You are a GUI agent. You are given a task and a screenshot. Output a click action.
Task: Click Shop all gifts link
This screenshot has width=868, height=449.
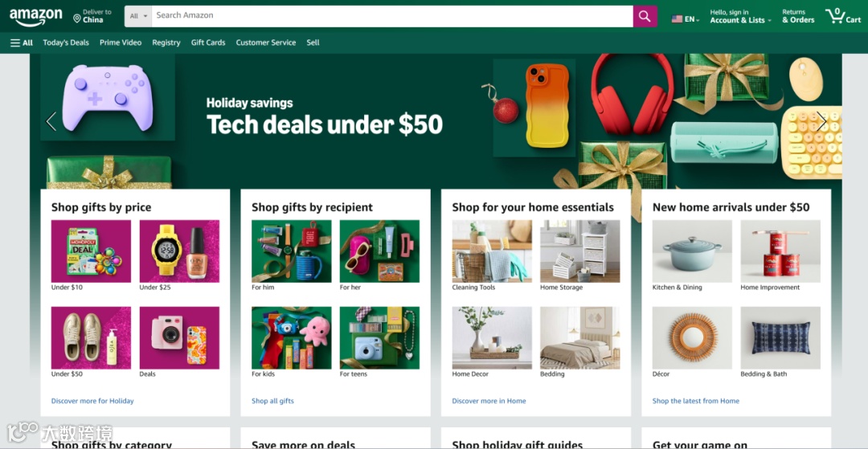(x=273, y=401)
